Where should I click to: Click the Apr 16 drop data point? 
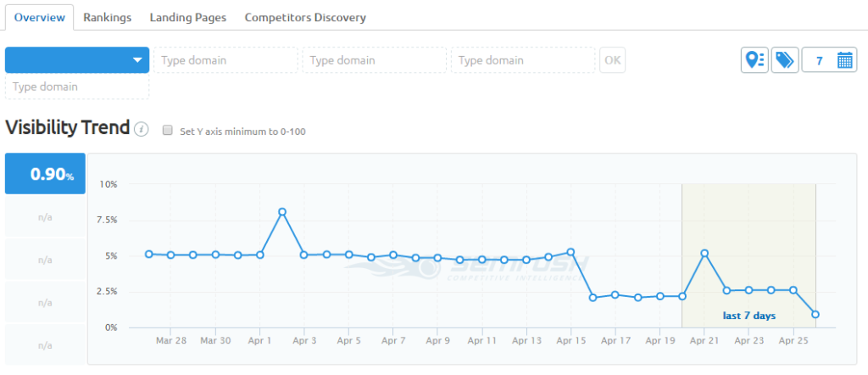click(593, 298)
